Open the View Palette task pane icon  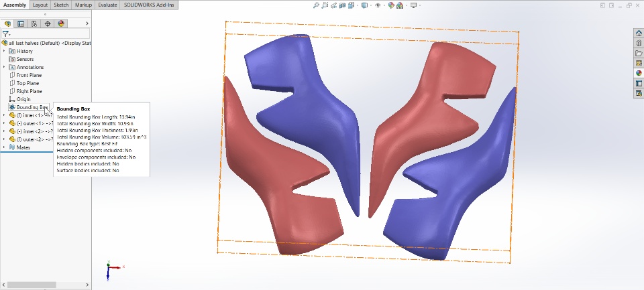point(639,63)
